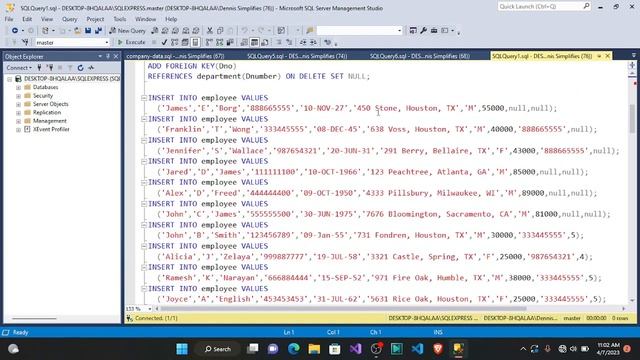Screen dimensions: 640x360
Task: Click the Undo arrow icon
Action: pyautogui.click(x=244, y=31)
